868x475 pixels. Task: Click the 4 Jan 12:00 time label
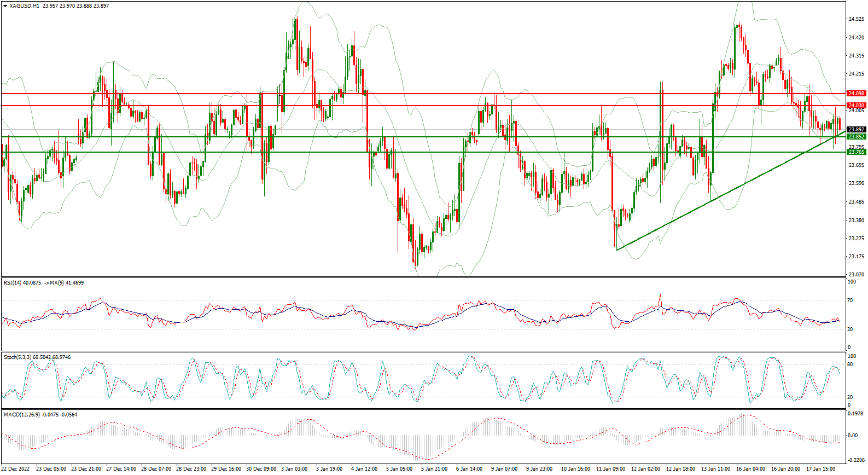364,469
